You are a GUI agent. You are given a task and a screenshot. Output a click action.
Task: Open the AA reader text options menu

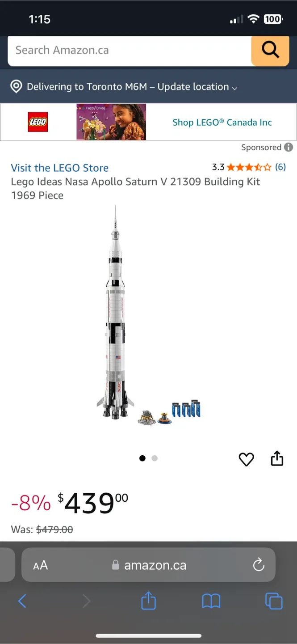40,565
